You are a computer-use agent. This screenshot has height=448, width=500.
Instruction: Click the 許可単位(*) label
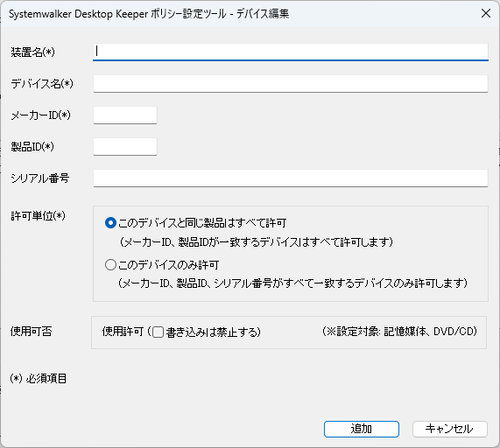pyautogui.click(x=38, y=216)
